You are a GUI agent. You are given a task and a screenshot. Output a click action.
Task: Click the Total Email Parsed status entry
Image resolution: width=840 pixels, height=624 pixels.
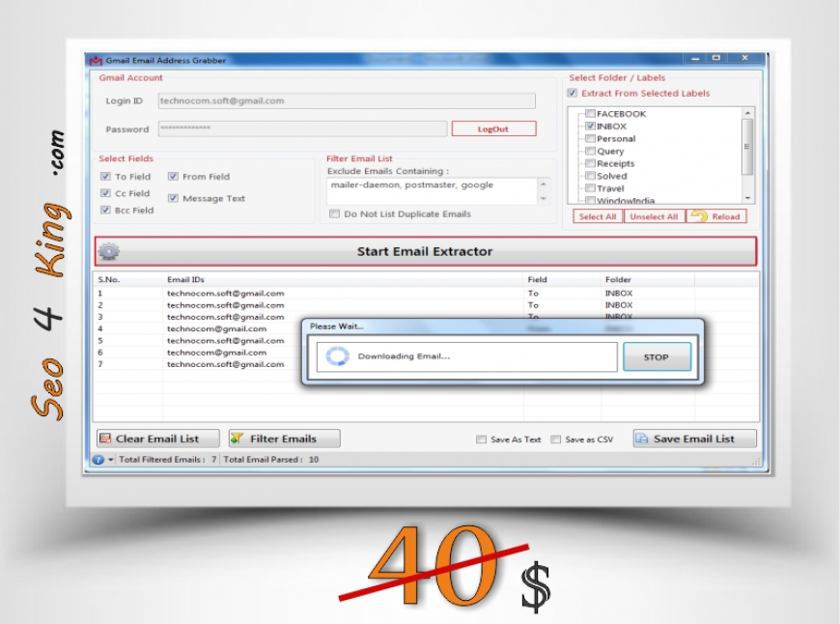click(271, 460)
